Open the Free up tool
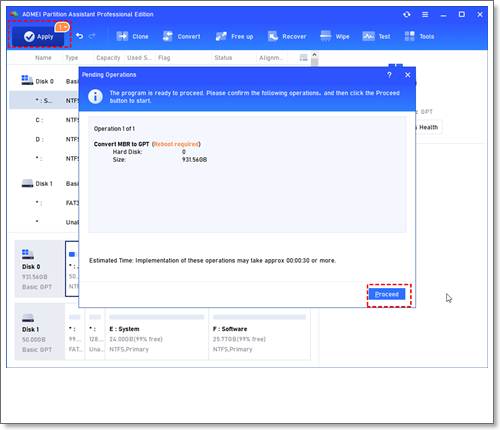 pyautogui.click(x=234, y=36)
